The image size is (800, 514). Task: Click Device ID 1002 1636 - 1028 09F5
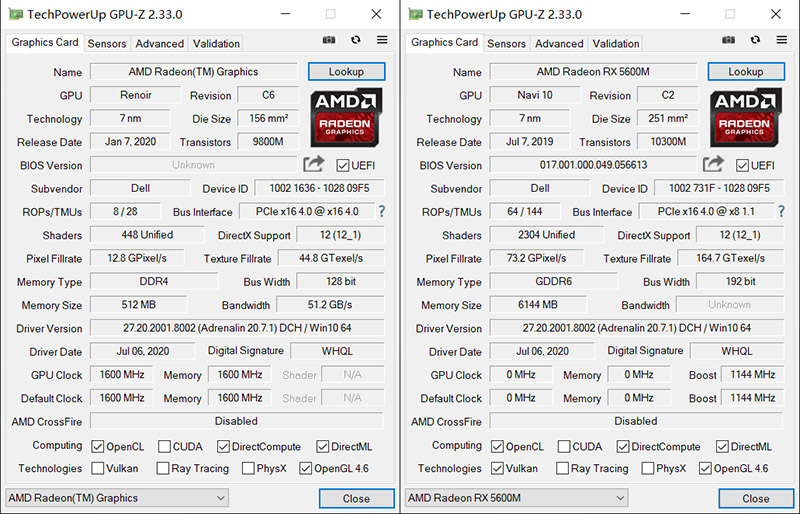tap(319, 188)
